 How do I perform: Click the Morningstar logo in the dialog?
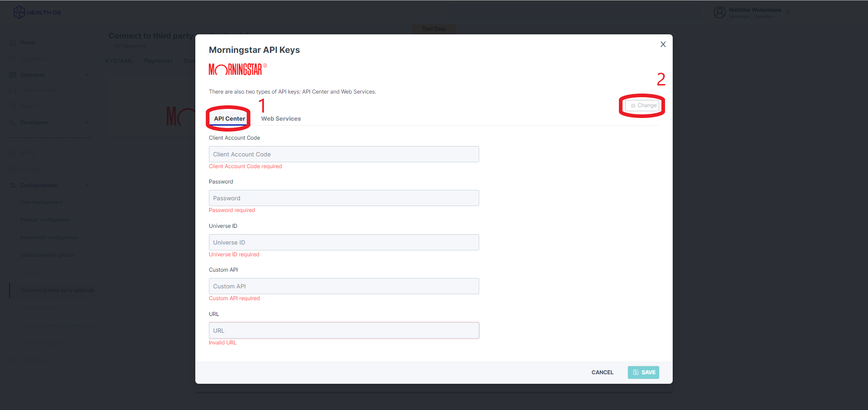click(x=237, y=69)
